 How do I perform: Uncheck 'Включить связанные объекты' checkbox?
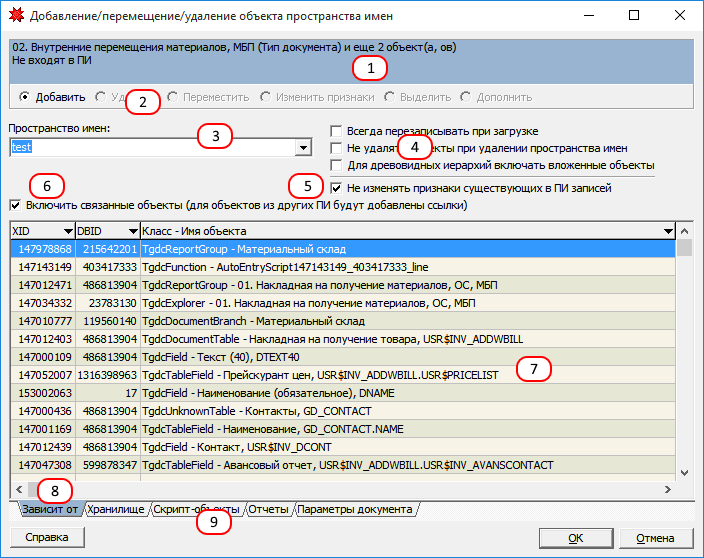[x=15, y=205]
